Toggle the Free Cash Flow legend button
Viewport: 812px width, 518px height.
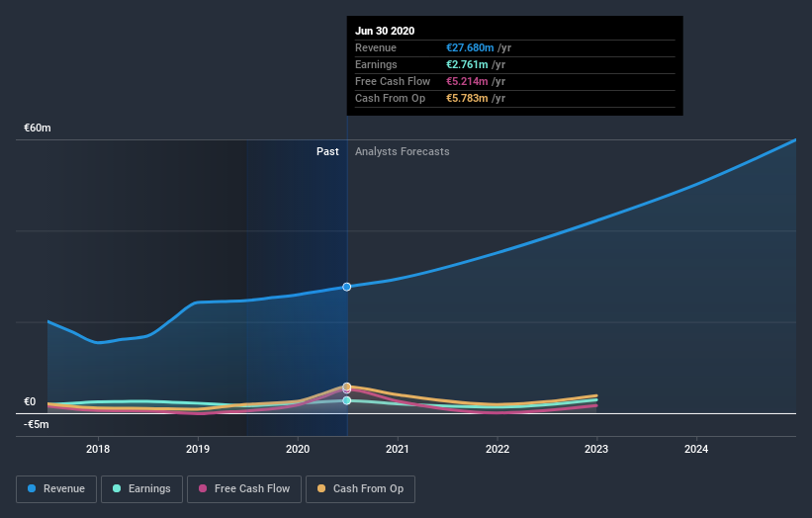(x=244, y=489)
